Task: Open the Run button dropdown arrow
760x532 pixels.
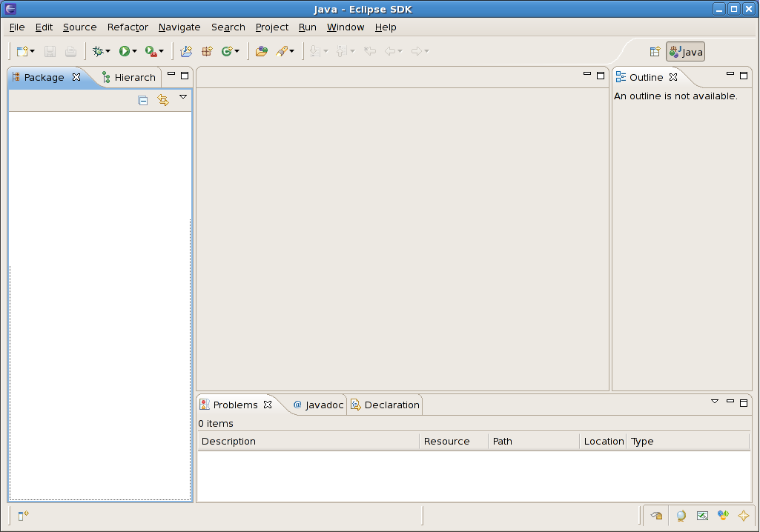Action: [x=134, y=52]
